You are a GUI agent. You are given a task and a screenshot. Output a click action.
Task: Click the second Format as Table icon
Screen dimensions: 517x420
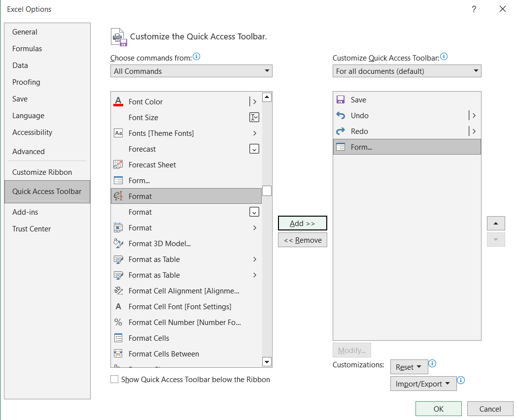118,275
